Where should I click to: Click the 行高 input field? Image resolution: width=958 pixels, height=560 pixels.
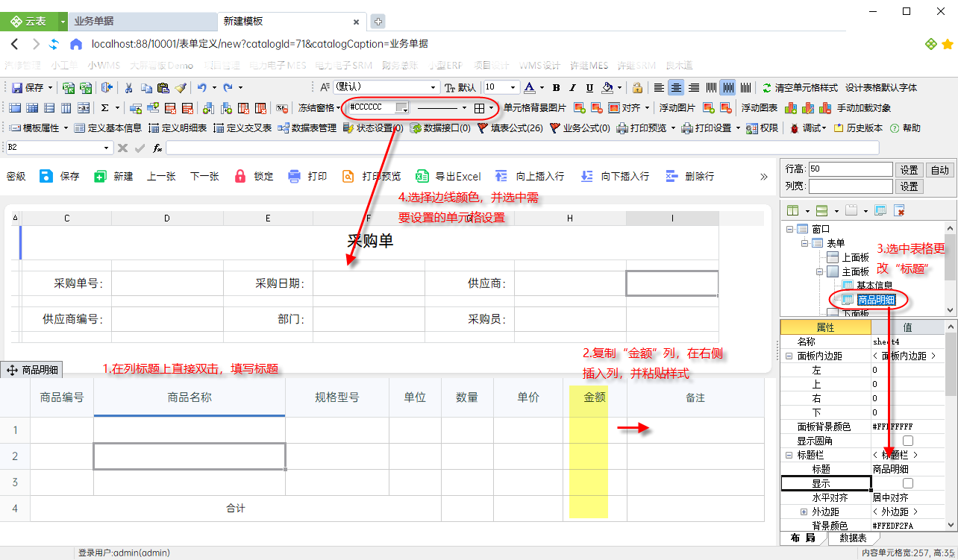(x=851, y=169)
